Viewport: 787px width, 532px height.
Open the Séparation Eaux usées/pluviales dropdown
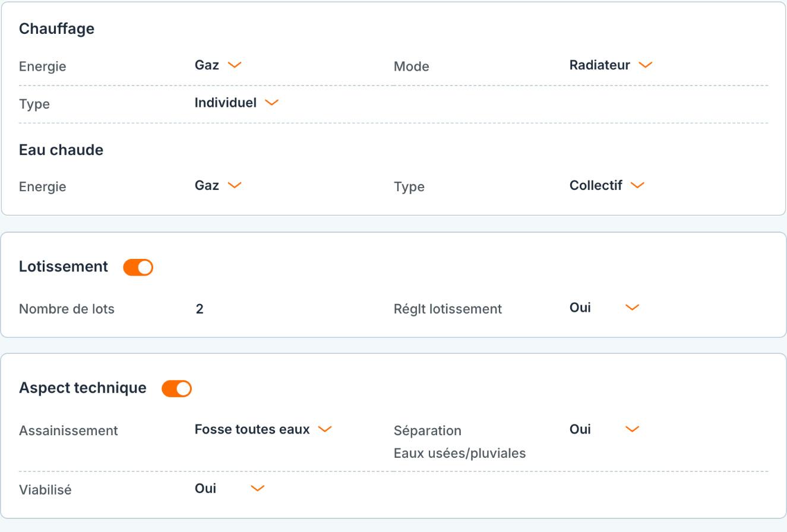604,429
